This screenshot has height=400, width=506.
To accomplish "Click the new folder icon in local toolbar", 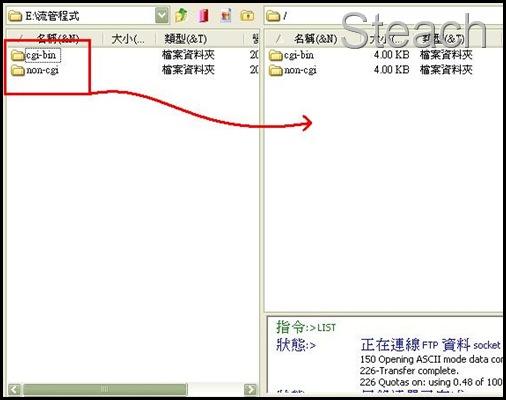I will pyautogui.click(x=247, y=16).
